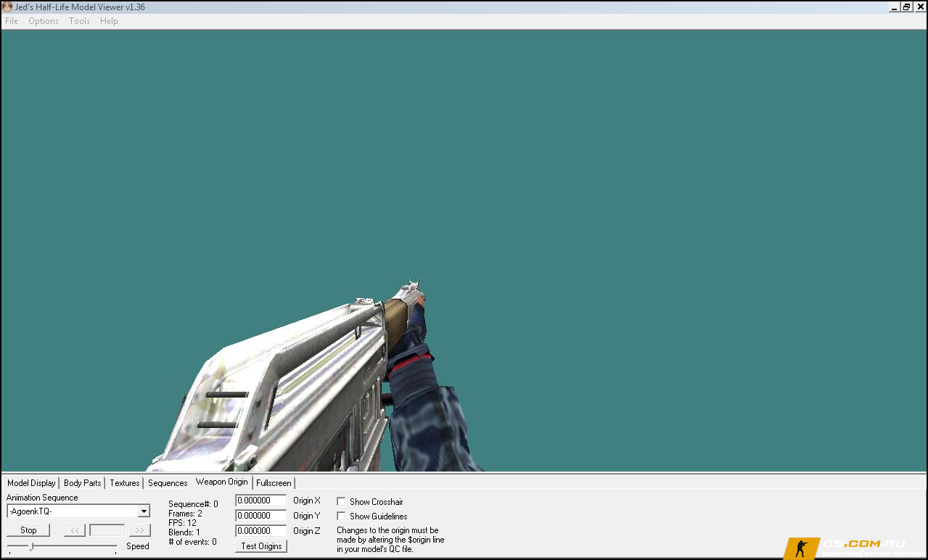Switch to the Body Parts tab
This screenshot has width=928, height=560.
click(83, 483)
